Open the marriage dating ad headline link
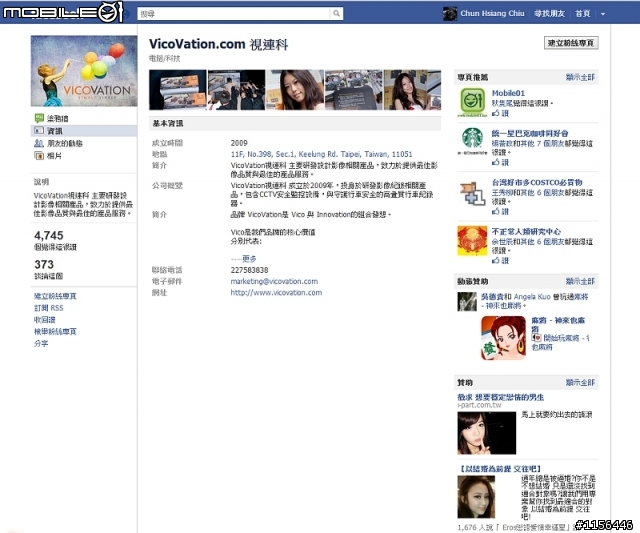Screen dimensions: 640x533 [x=500, y=469]
